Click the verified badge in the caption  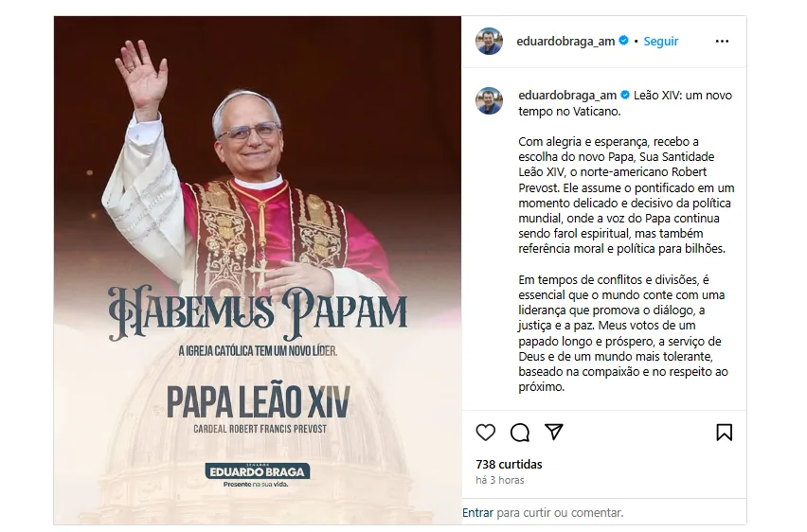click(625, 96)
